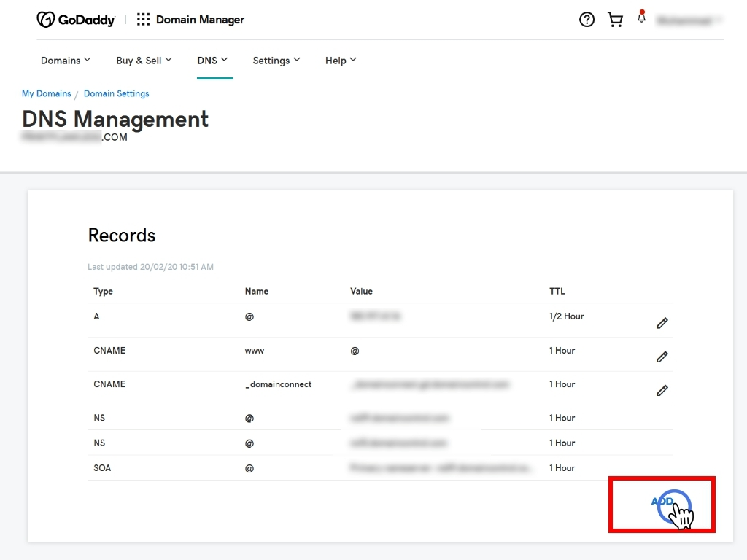Go to Domain Settings breadcrumb
The image size is (747, 560).
click(x=116, y=93)
